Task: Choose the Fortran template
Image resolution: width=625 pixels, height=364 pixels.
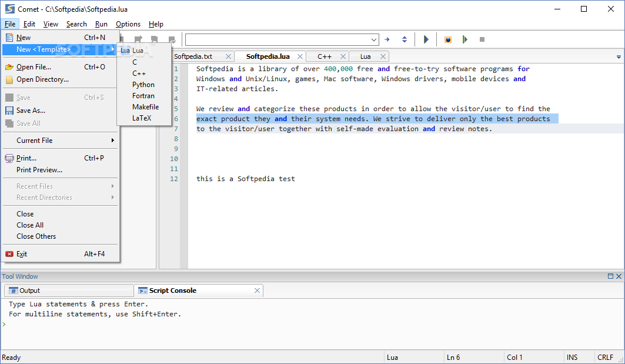Action: [144, 96]
